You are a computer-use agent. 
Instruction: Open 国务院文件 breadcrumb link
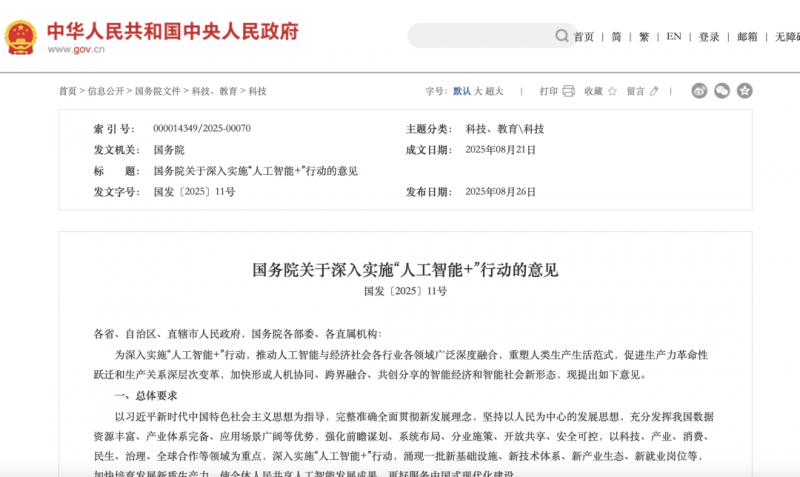158,91
